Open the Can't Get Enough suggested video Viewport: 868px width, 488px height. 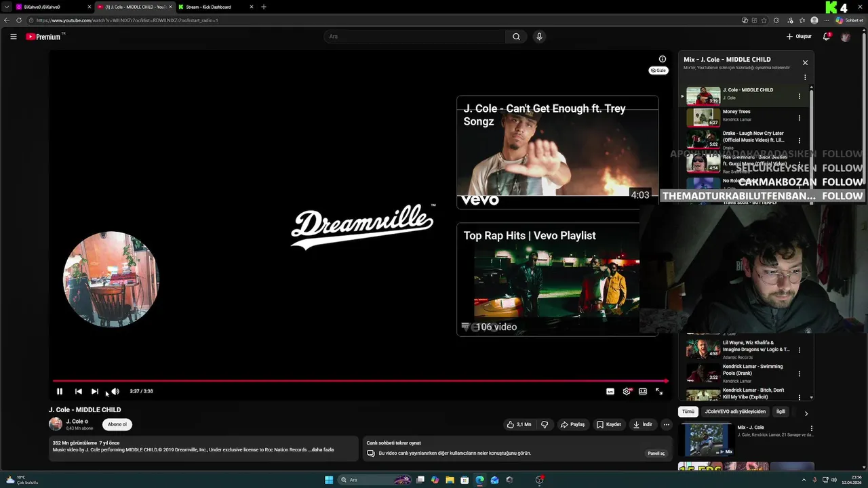tap(557, 151)
